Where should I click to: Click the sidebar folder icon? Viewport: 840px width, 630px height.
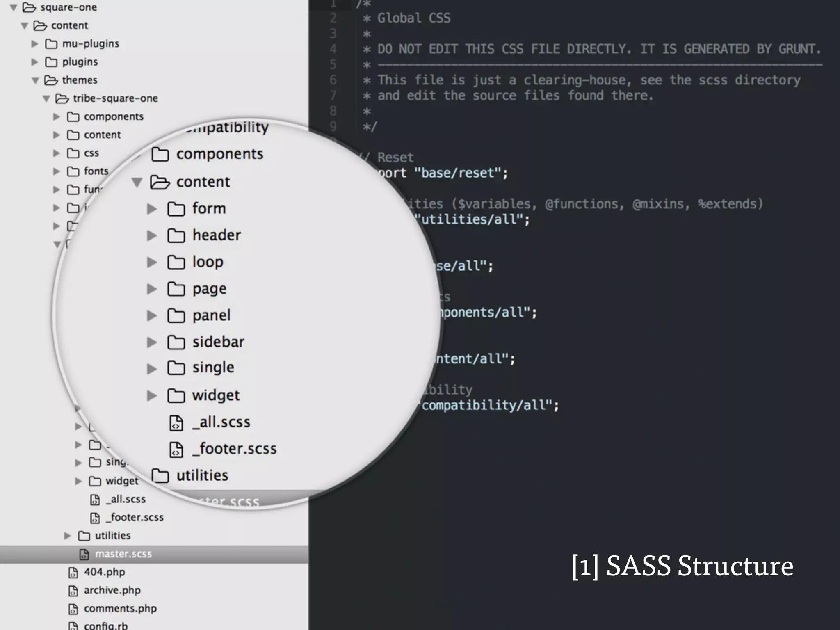click(176, 342)
